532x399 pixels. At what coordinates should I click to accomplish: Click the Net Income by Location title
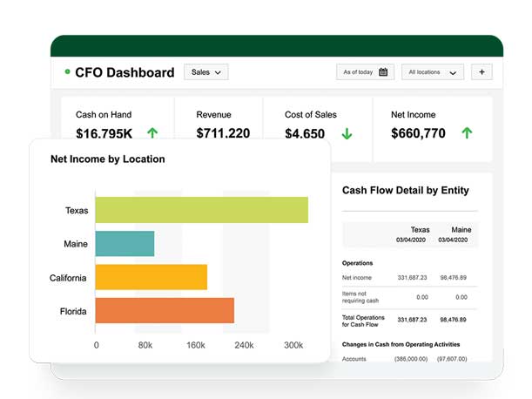click(107, 159)
